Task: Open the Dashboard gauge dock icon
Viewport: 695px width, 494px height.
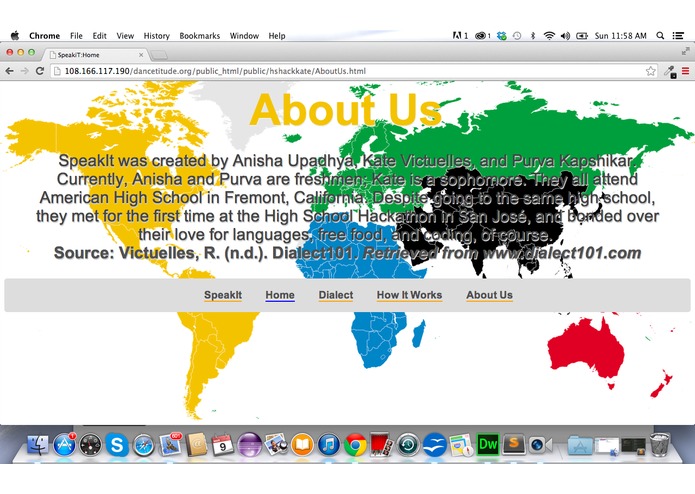Action: (x=90, y=445)
